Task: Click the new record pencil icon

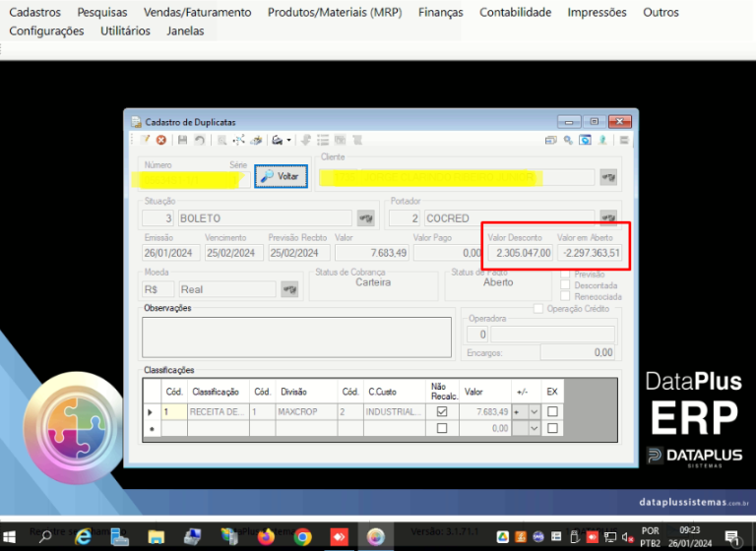Action: [145, 140]
